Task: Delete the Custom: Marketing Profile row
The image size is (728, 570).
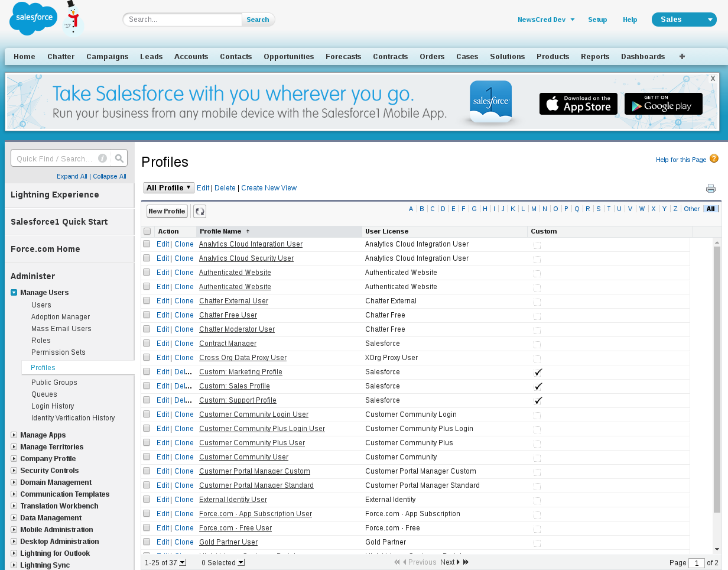Action: pos(183,371)
